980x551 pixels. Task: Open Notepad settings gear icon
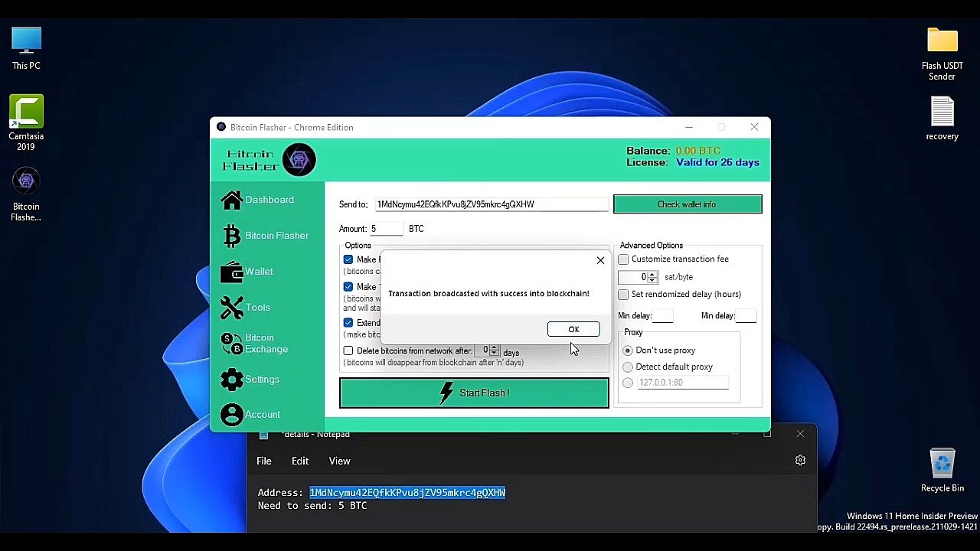(x=800, y=461)
